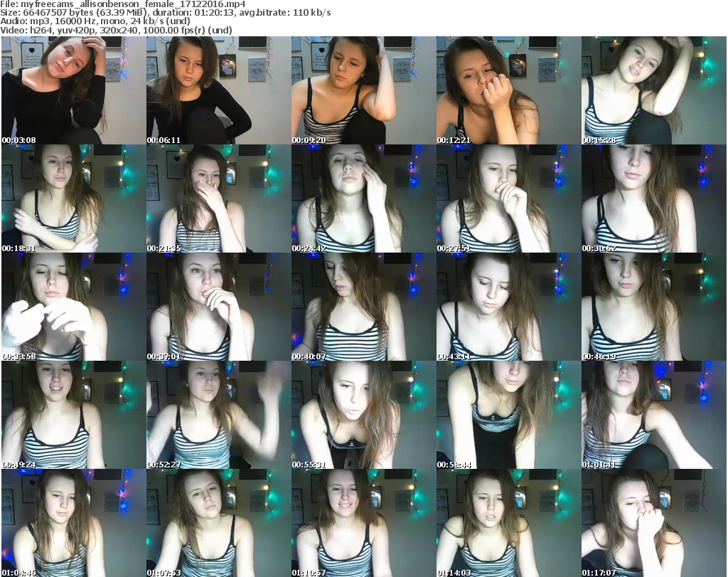Viewport: 728px width, 577px height.
Task: Click the file name line ending in 17122016.mp4
Action: [122, 4]
